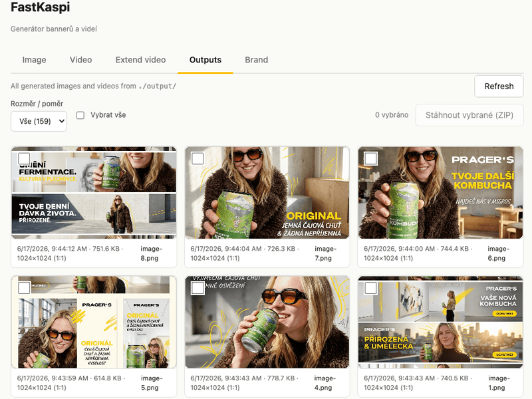Select checkbox on image-4.png card
Image resolution: width=532 pixels, height=399 pixels.
coord(198,288)
